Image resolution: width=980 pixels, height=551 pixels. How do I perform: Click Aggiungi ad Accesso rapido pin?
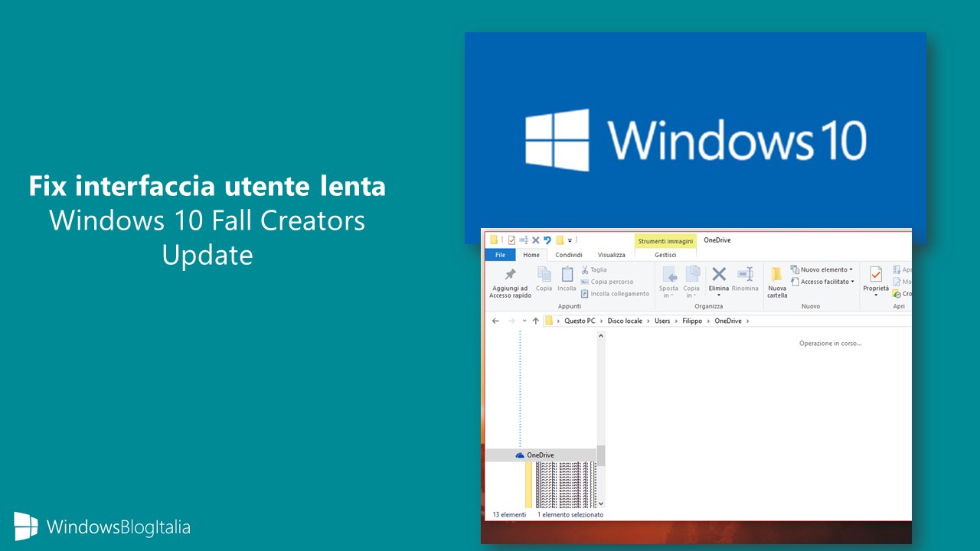tap(511, 282)
